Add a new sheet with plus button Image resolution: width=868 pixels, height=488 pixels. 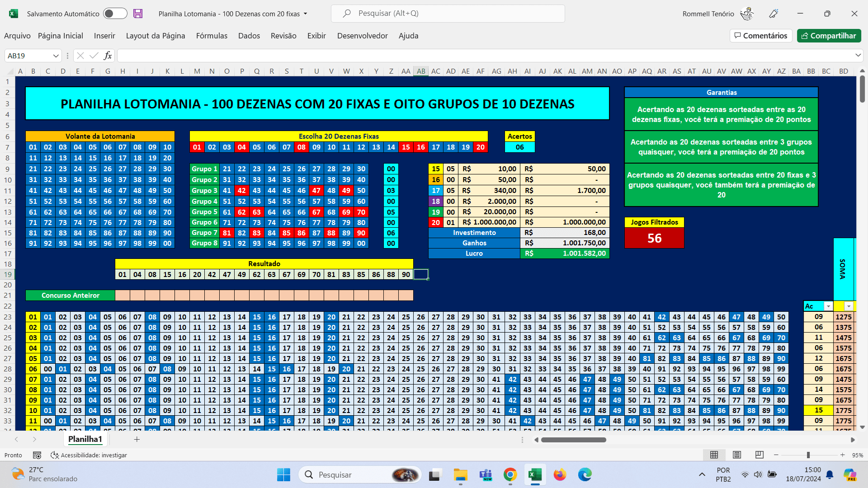coord(137,439)
